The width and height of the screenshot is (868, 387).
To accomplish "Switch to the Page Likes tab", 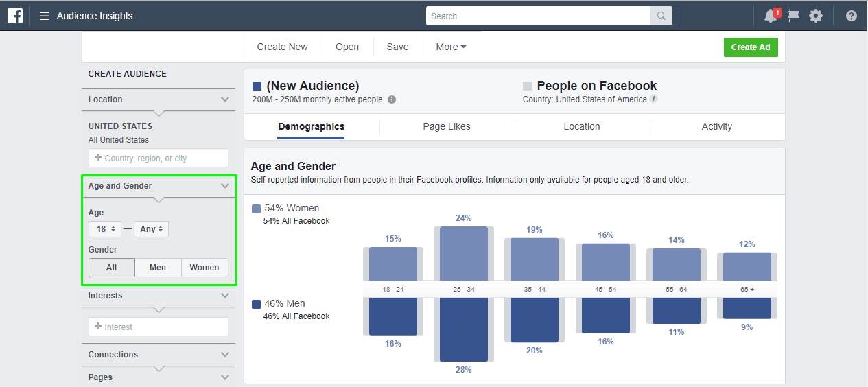I will 447,126.
